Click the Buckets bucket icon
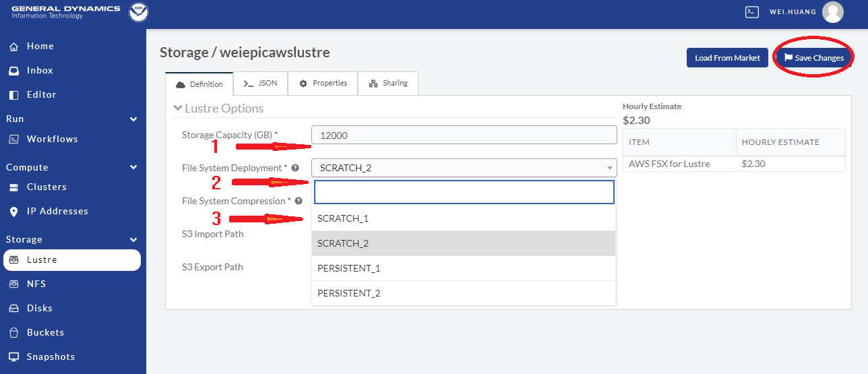The image size is (868, 374). tap(13, 333)
